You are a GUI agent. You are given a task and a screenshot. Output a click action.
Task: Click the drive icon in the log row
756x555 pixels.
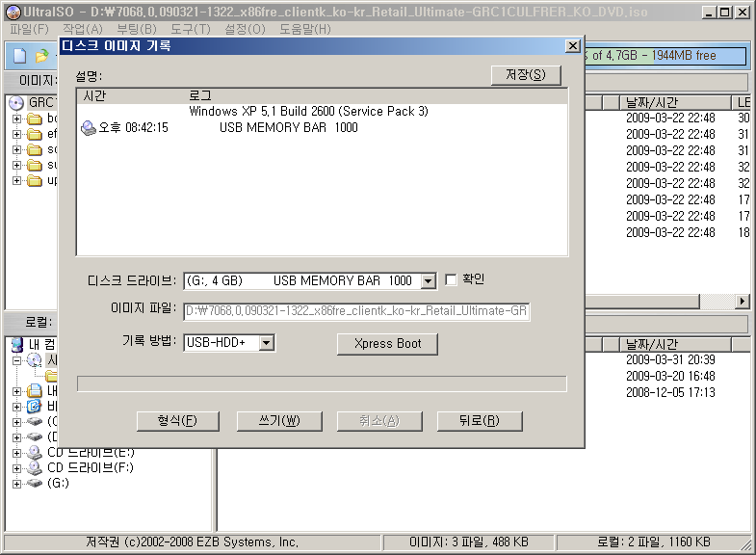pyautogui.click(x=89, y=128)
